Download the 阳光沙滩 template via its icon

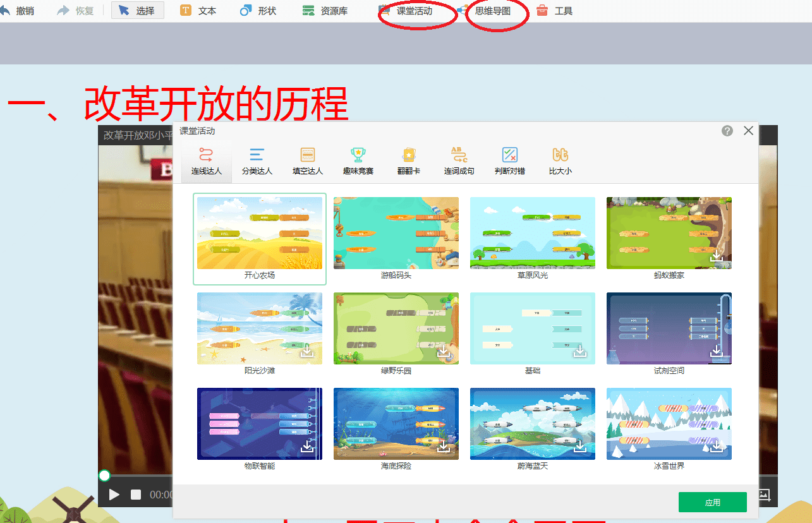[x=307, y=351]
